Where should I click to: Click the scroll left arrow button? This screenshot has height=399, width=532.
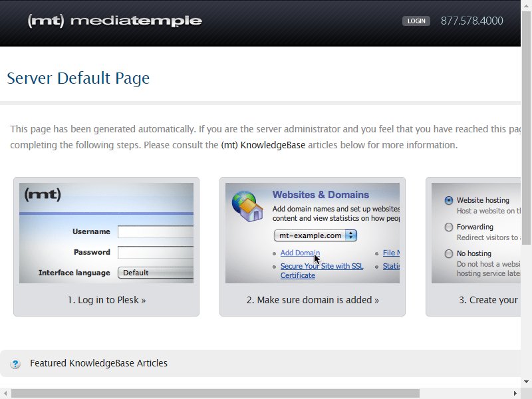(5, 393)
